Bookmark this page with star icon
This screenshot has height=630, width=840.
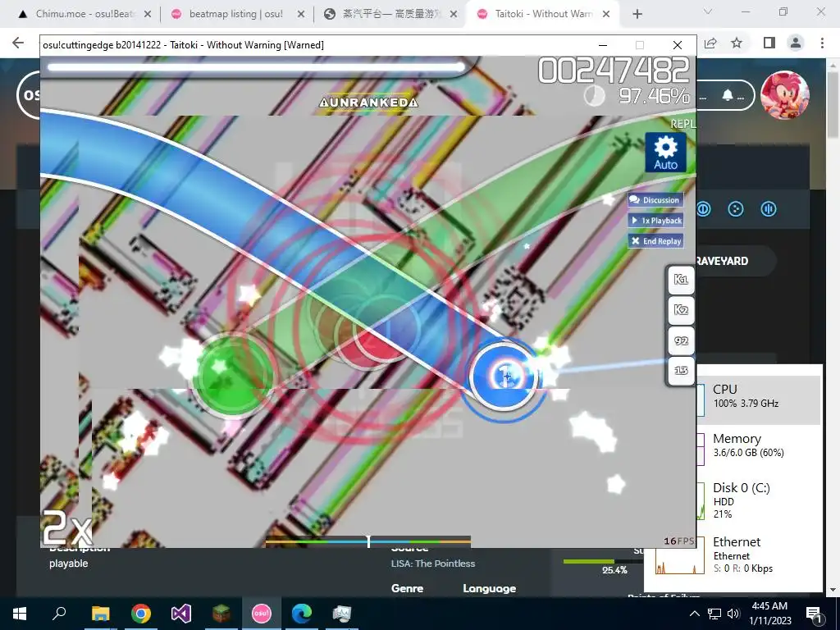737,43
